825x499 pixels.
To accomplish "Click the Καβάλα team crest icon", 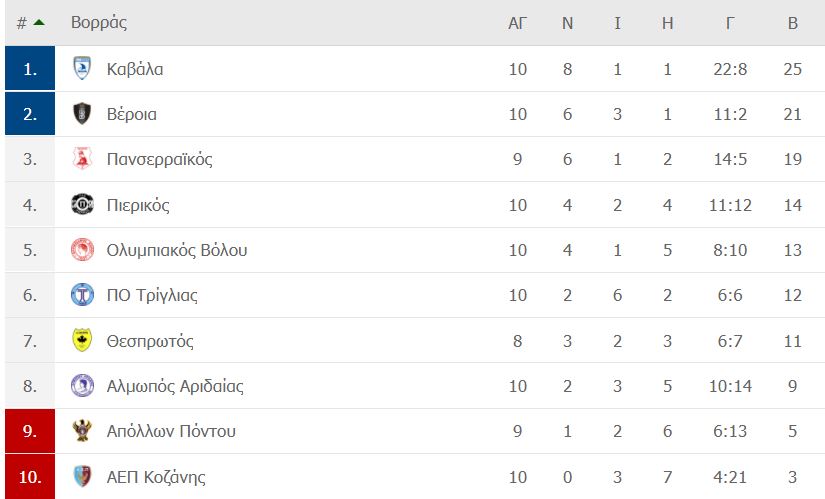I will [x=82, y=68].
